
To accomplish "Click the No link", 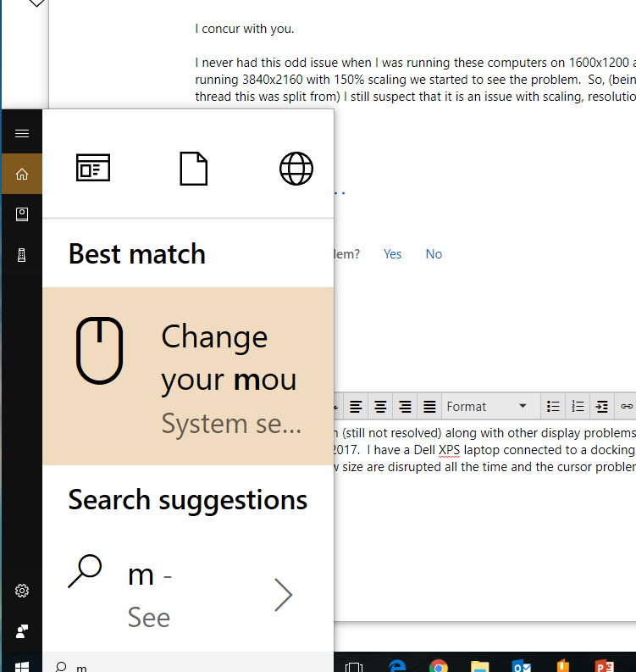I will point(434,254).
